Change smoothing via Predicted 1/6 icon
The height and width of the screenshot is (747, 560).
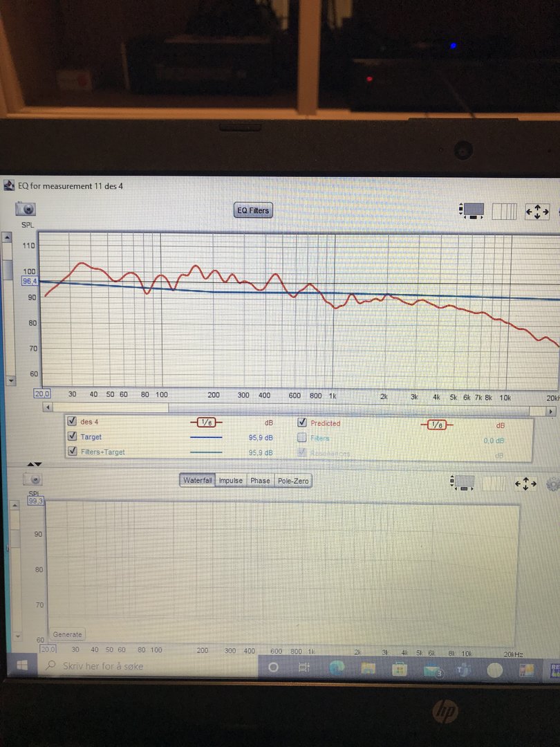[x=437, y=425]
